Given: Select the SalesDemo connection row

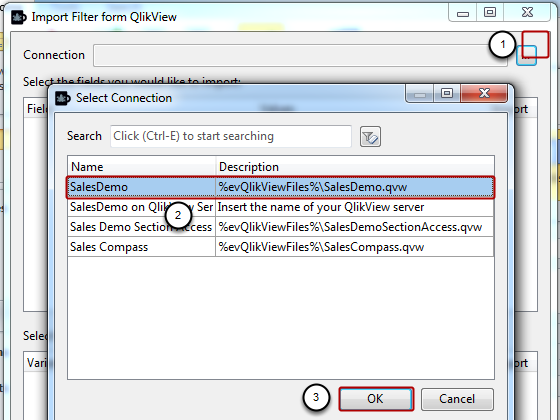Looking at the screenshot, I should coord(280,187).
